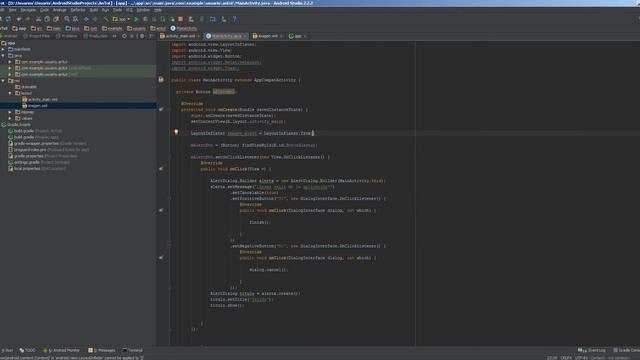The image size is (640, 360).
Task: Collapse the java folder in project tree
Action: 3,56
